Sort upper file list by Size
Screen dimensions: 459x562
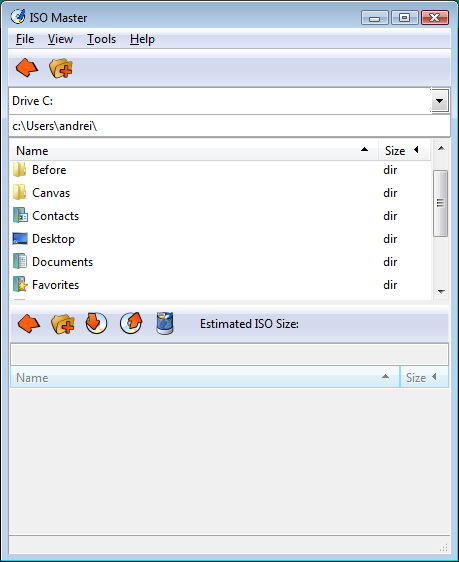(x=404, y=151)
